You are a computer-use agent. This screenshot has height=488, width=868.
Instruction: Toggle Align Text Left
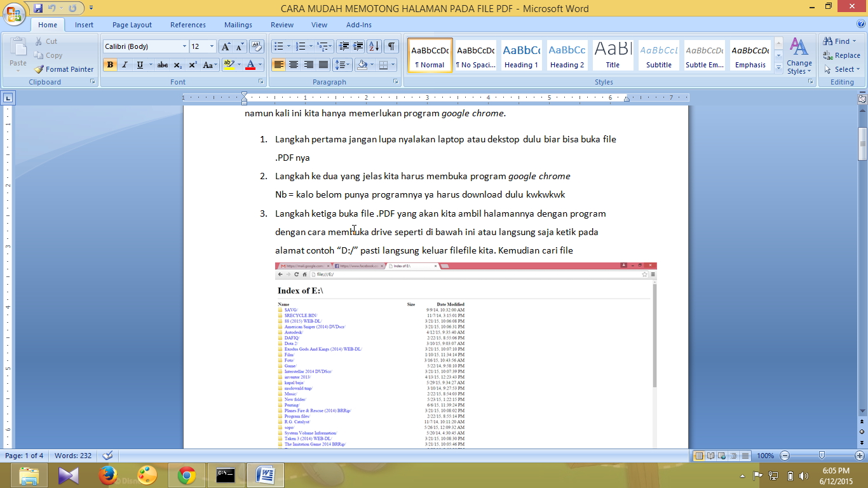point(278,65)
